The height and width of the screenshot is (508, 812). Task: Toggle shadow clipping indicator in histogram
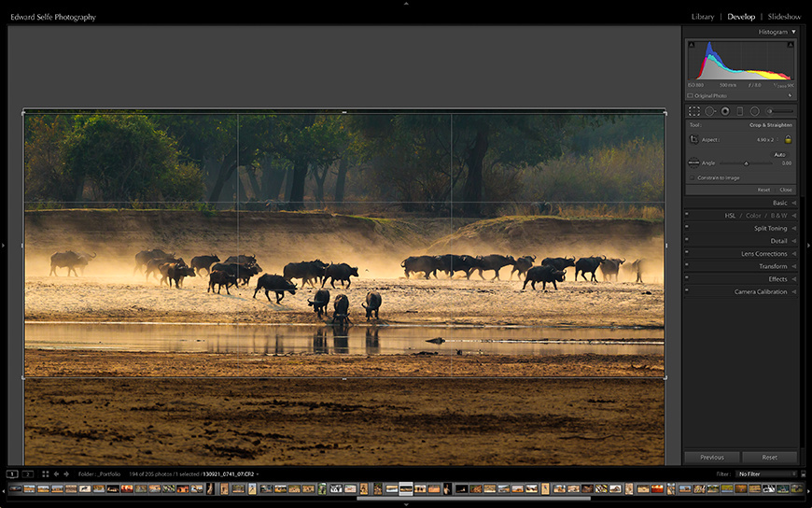691,45
